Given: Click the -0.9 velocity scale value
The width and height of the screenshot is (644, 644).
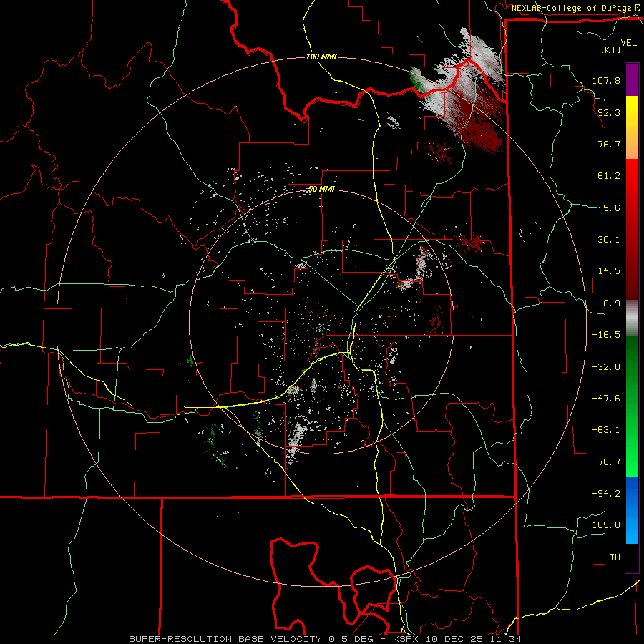Looking at the screenshot, I should click(x=609, y=303).
